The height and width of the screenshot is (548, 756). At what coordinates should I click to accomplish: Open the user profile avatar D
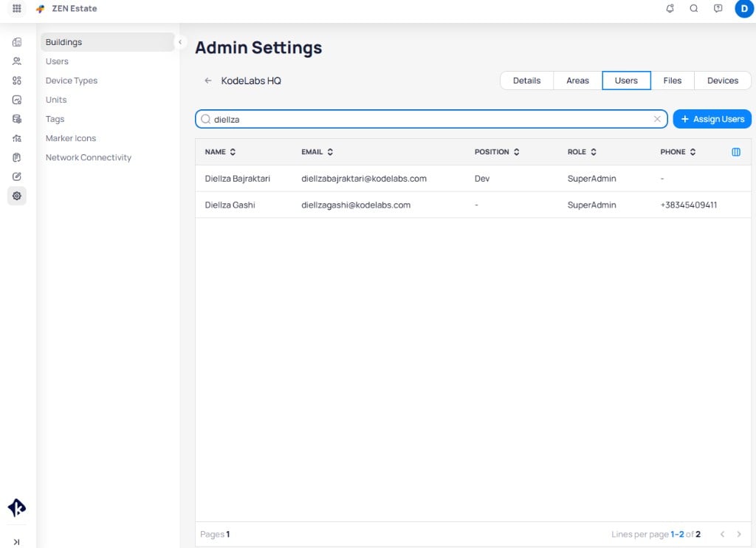click(744, 9)
